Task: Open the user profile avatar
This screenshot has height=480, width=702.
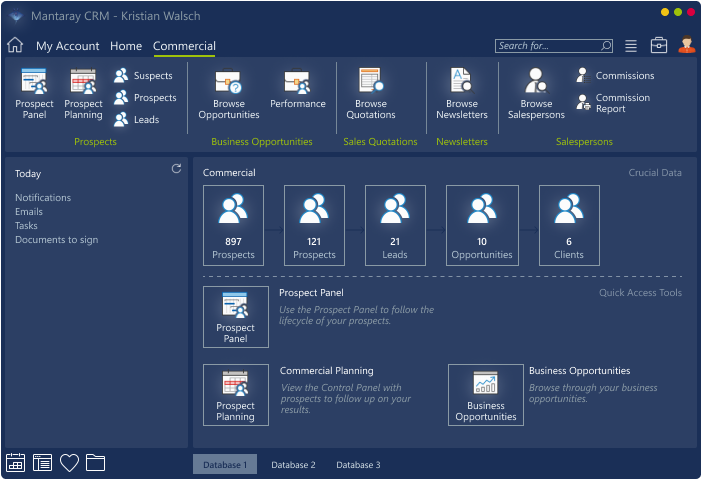Action: (686, 45)
